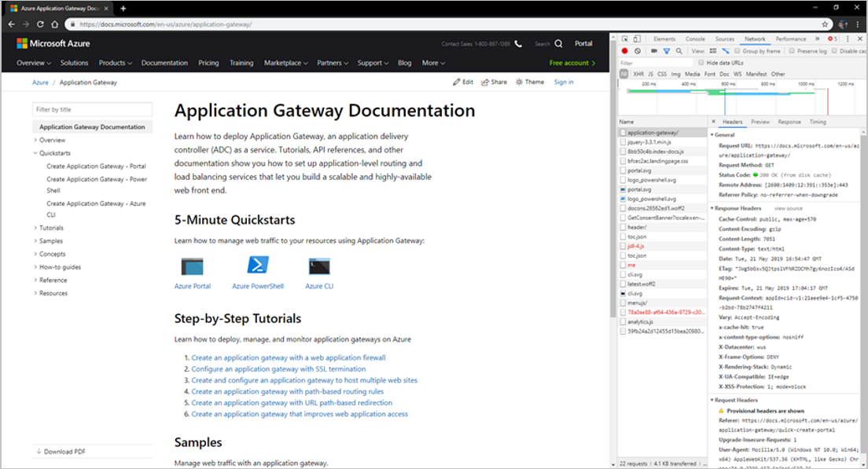Open the Azure PowerShell quickstart icon

click(258, 265)
